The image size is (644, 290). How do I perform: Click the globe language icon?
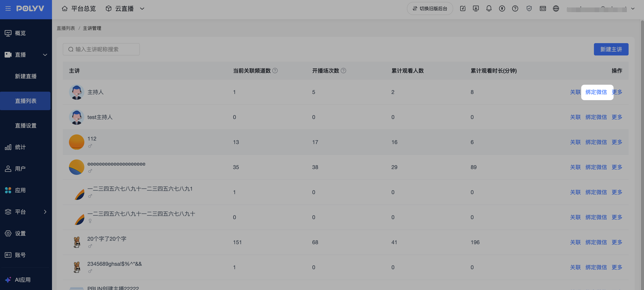pyautogui.click(x=556, y=8)
